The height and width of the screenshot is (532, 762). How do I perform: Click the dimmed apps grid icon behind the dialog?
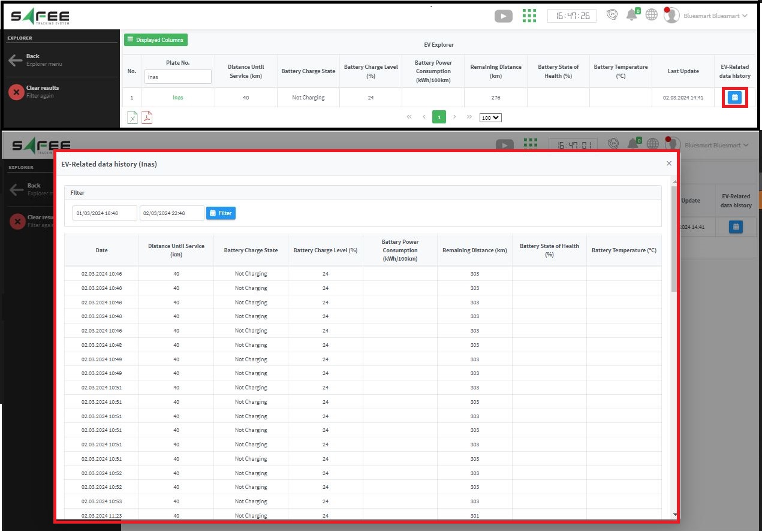coord(531,143)
